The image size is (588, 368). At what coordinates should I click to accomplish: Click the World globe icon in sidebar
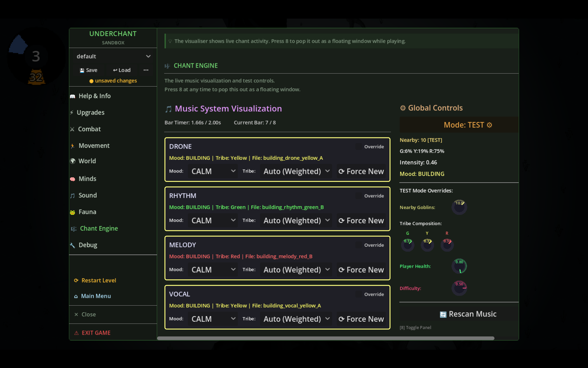point(73,161)
